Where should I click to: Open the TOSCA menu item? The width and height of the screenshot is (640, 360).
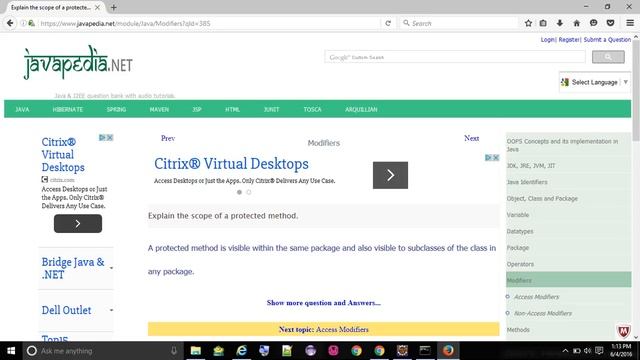pyautogui.click(x=312, y=109)
